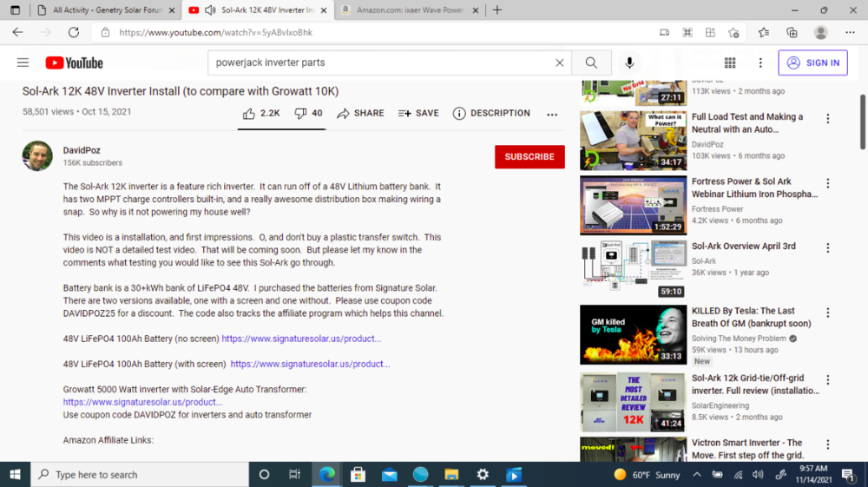Open options menu for Fortress Power webinar

pyautogui.click(x=827, y=183)
